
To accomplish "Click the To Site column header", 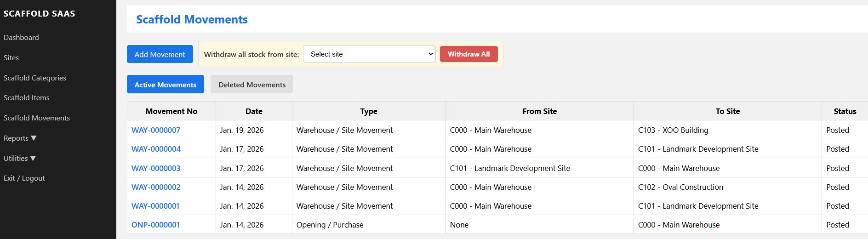I will tap(728, 111).
